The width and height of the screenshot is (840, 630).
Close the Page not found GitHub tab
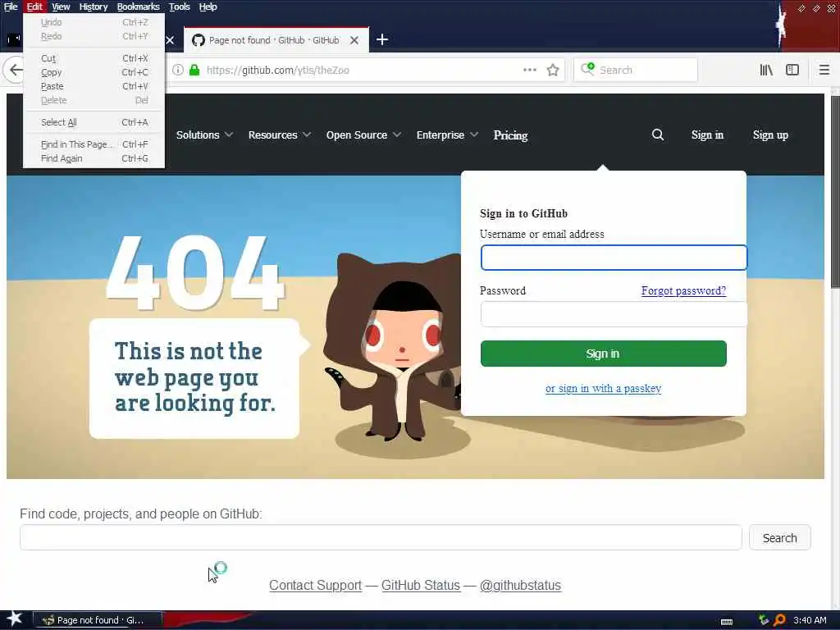(x=354, y=40)
